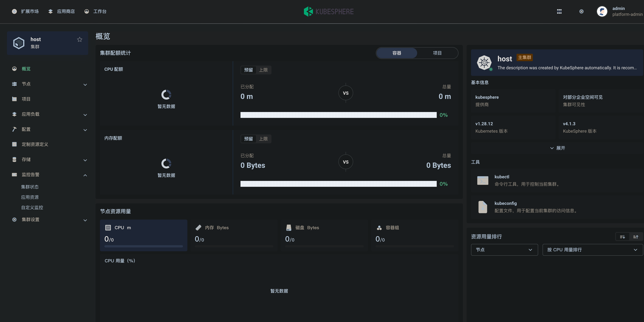Select 预留 for CPU quota
The image size is (644, 322).
[248, 70]
